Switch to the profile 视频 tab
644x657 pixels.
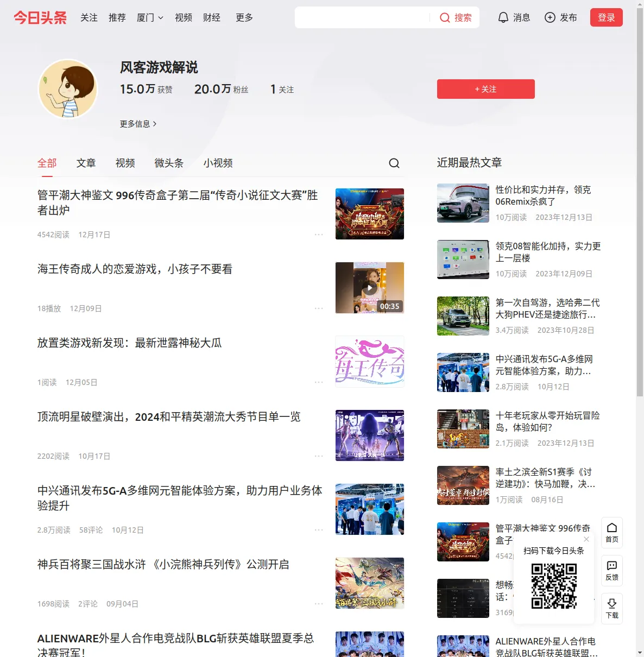click(x=125, y=163)
